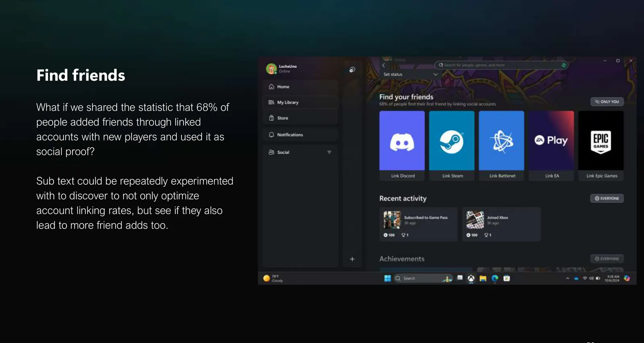Select the Link Steam tile
Image resolution: width=644 pixels, height=343 pixels.
click(452, 146)
